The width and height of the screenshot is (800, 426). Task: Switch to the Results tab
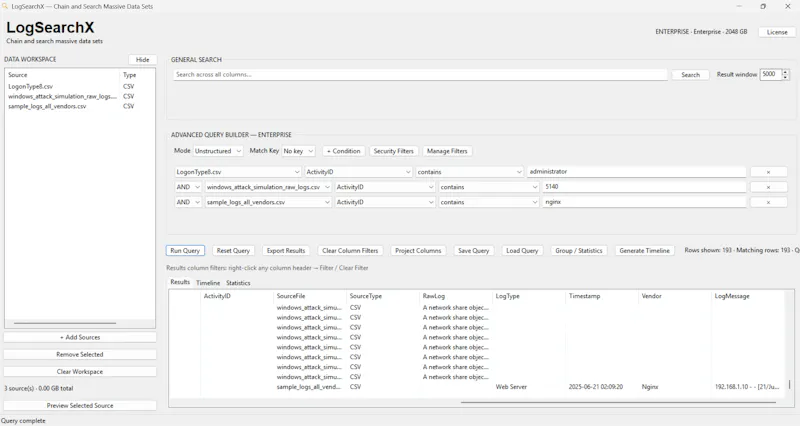click(180, 282)
